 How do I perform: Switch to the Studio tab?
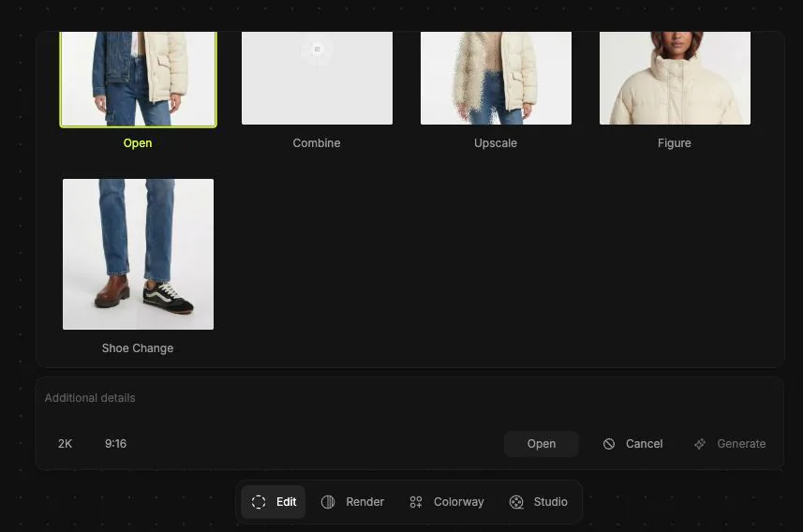coord(538,502)
